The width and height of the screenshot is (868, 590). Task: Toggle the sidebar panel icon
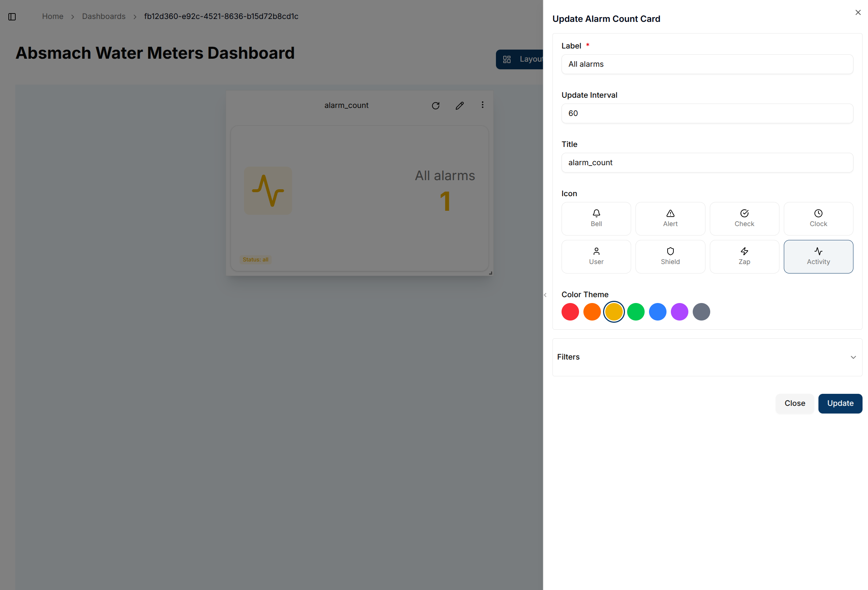coord(12,16)
